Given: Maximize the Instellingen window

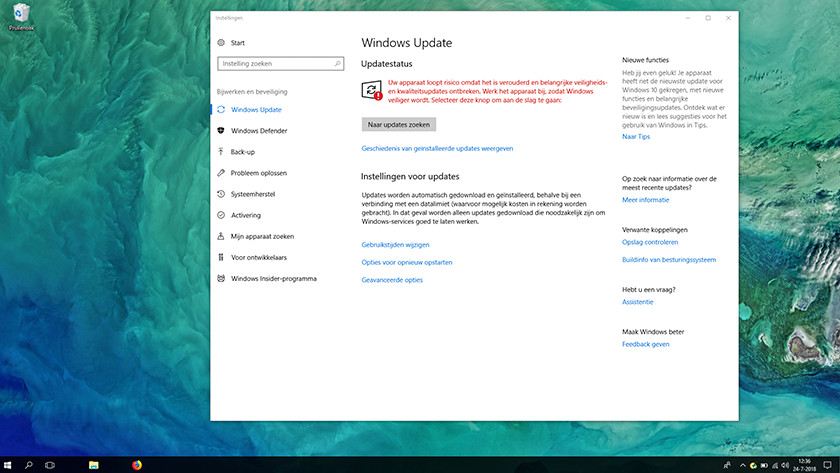Looking at the screenshot, I should (708, 18).
